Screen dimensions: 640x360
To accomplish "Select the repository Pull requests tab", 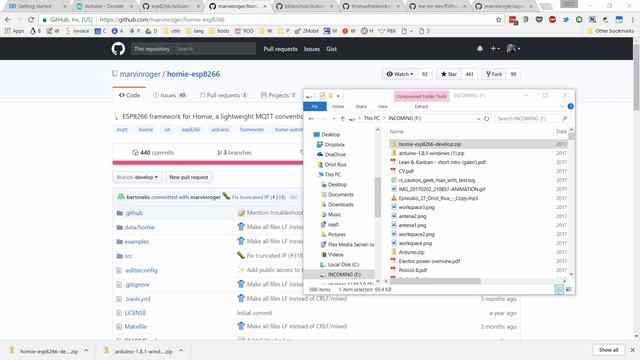I will pyautogui.click(x=224, y=95).
